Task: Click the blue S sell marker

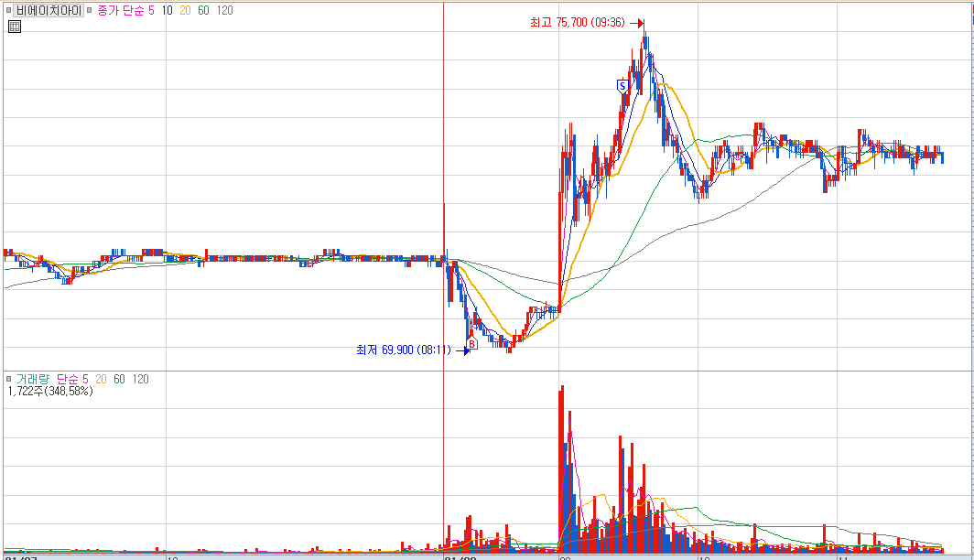Action: pyautogui.click(x=622, y=86)
